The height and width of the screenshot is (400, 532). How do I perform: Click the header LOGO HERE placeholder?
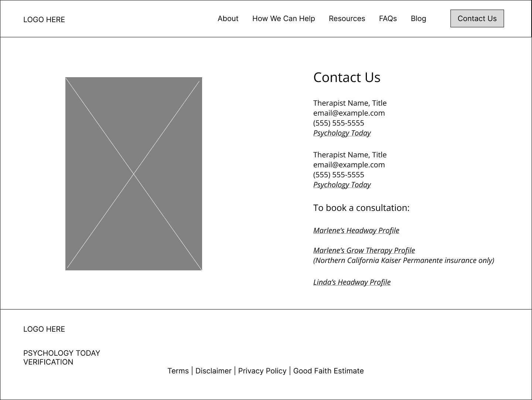44,20
